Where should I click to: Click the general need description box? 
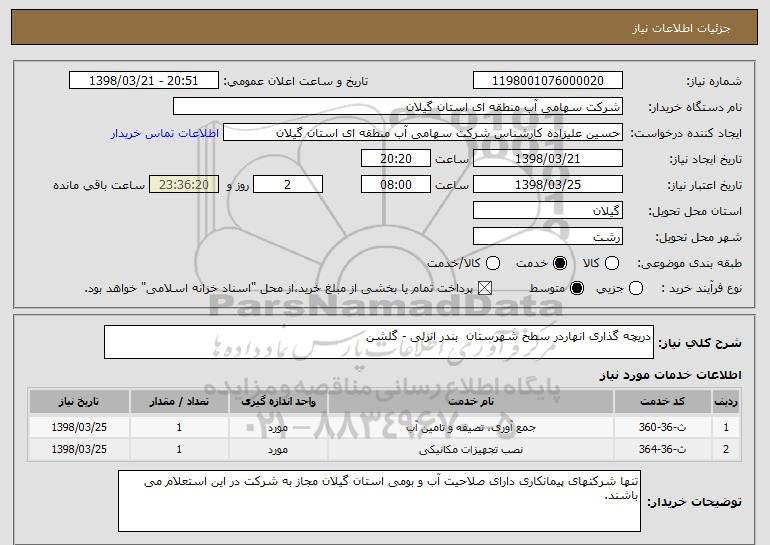379,342
